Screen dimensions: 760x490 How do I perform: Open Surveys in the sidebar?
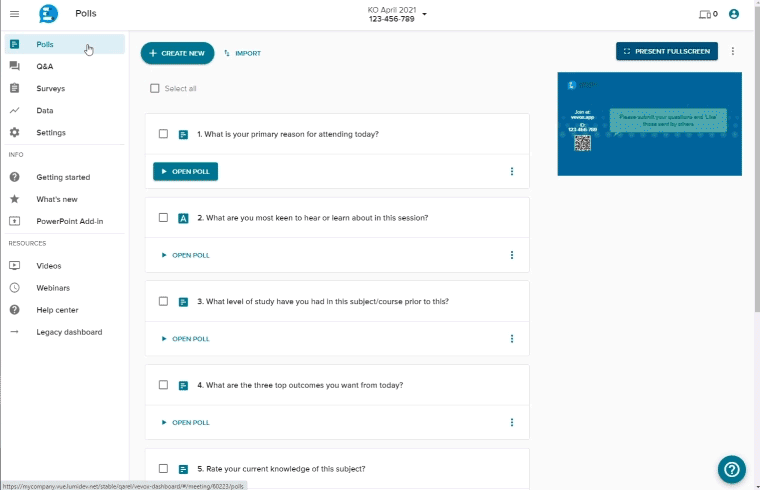tap(50, 88)
